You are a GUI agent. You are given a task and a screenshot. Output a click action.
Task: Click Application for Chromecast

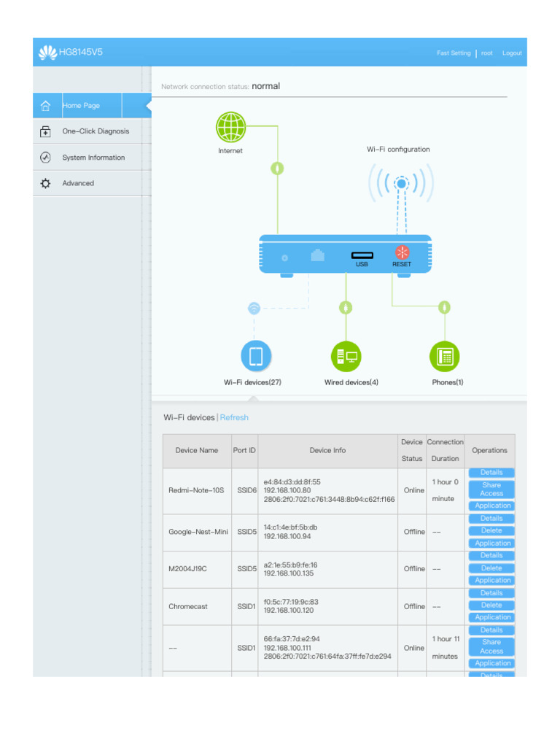(x=491, y=617)
